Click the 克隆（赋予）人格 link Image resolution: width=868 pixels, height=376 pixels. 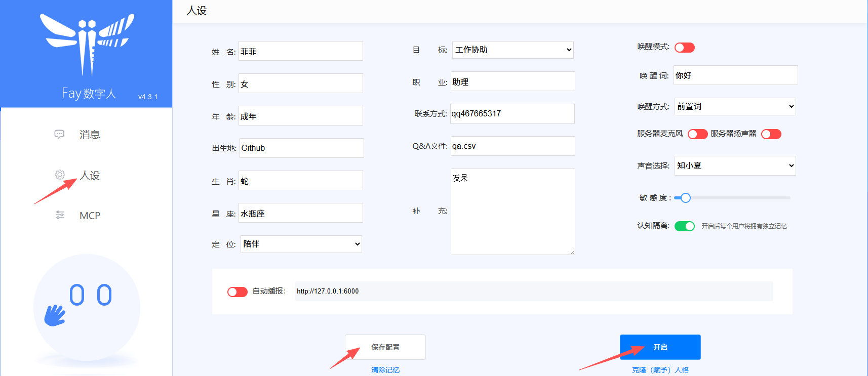660,370
